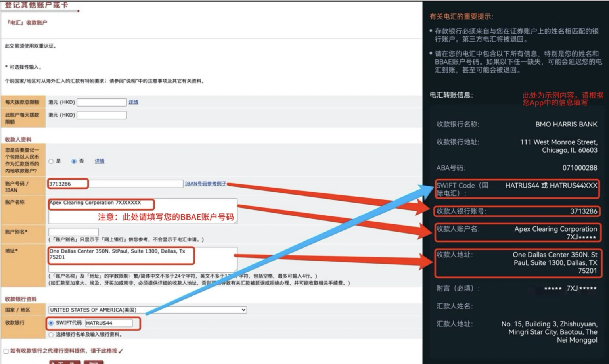The height and width of the screenshot is (364, 609).
Task: Click the 此账户每天拨款限额 HKD input field
Action: point(101,115)
